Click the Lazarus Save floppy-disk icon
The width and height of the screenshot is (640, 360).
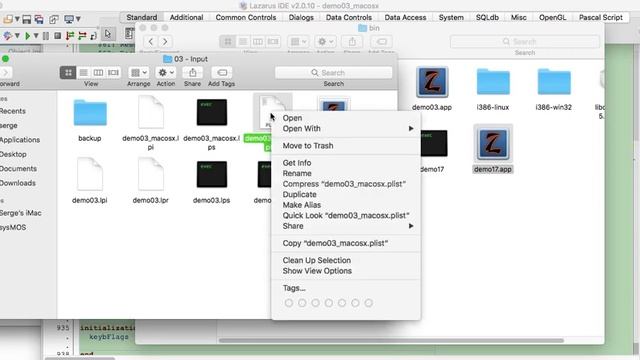27,19
